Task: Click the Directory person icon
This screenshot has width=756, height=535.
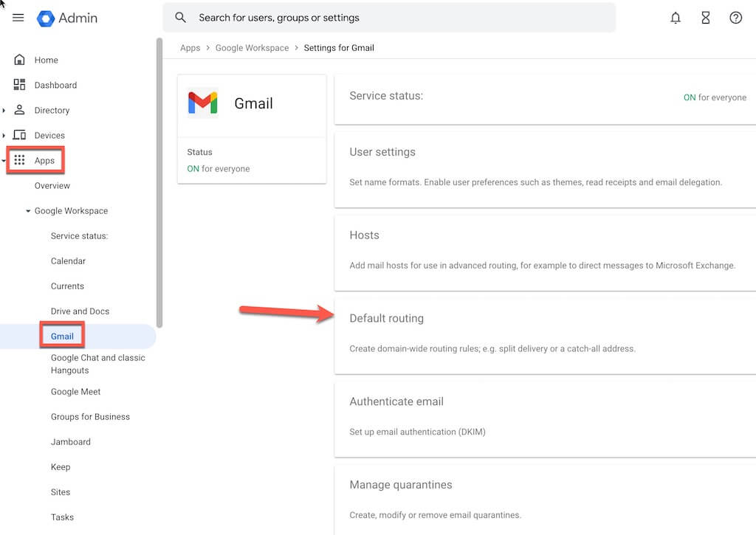Action: [x=19, y=110]
